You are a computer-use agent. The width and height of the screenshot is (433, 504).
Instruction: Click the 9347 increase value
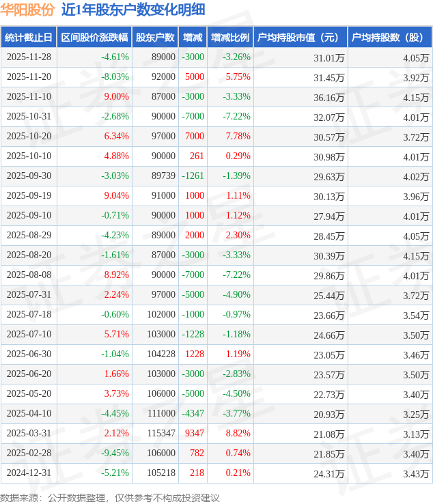[x=194, y=434]
